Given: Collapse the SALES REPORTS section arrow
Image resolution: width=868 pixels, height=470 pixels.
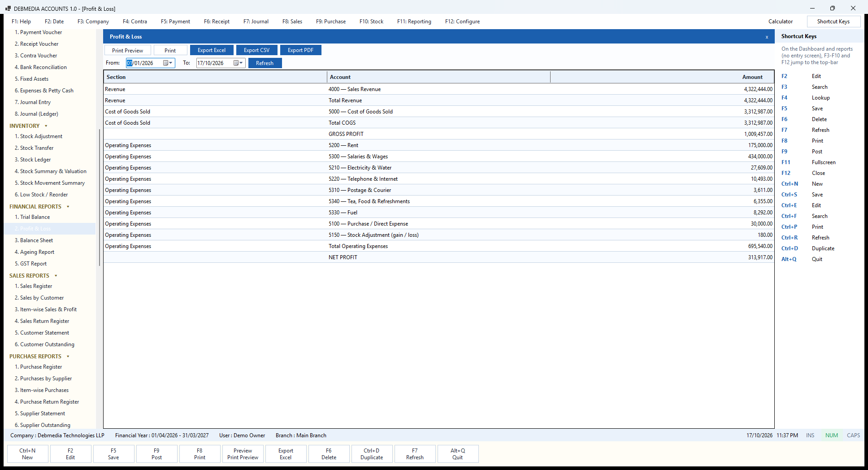Looking at the screenshot, I should tap(56, 276).
